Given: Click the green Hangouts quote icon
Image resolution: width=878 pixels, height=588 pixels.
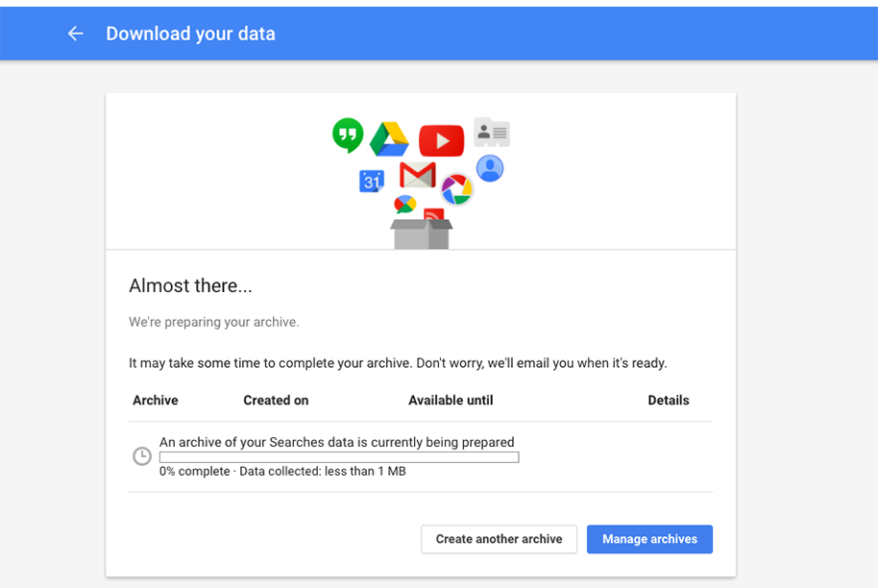Looking at the screenshot, I should click(348, 135).
